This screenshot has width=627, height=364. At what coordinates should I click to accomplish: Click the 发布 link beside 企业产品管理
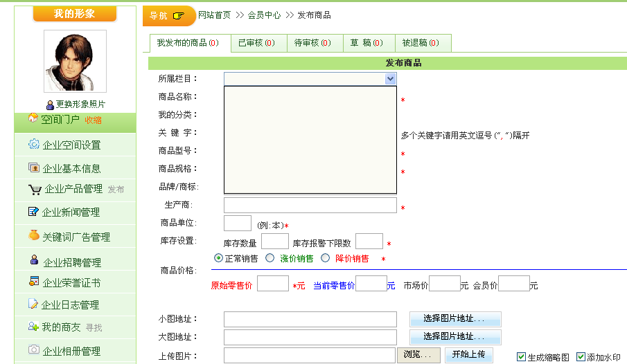[116, 190]
